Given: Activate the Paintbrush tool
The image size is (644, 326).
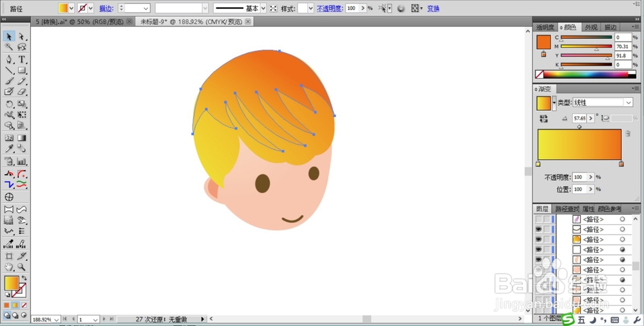Looking at the screenshot, I should pyautogui.click(x=8, y=81).
